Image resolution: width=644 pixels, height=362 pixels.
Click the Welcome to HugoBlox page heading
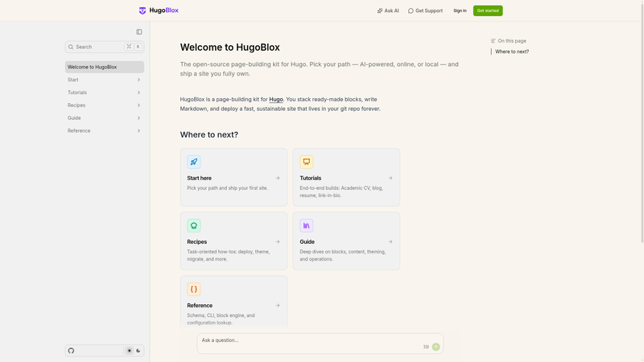(x=230, y=47)
